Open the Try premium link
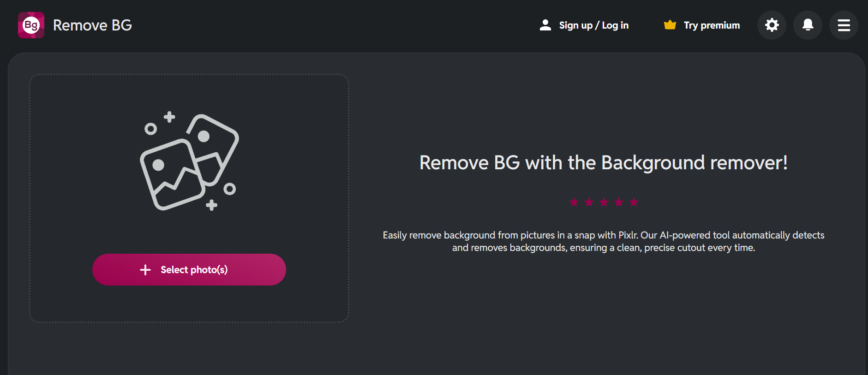Screen dimensions: 868x375 click(712, 25)
